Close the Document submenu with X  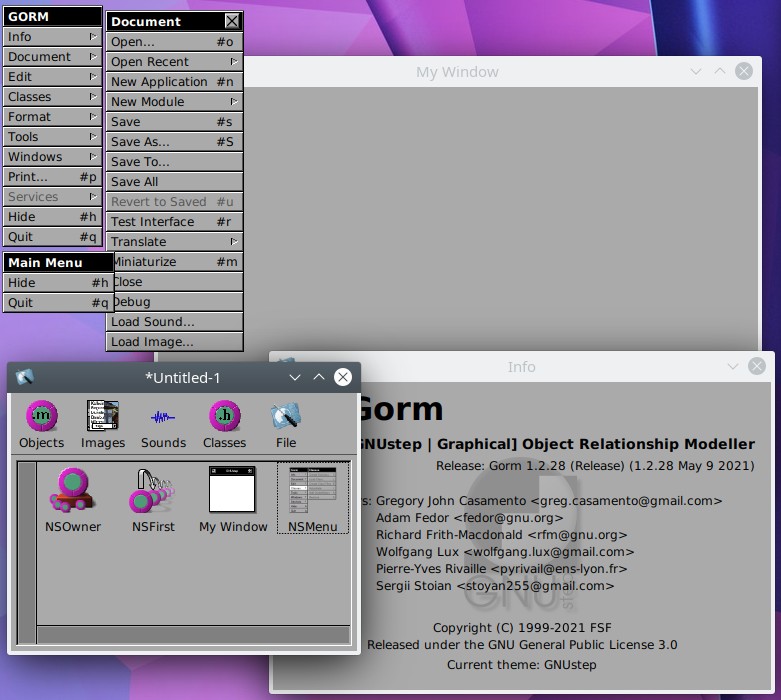(232, 21)
